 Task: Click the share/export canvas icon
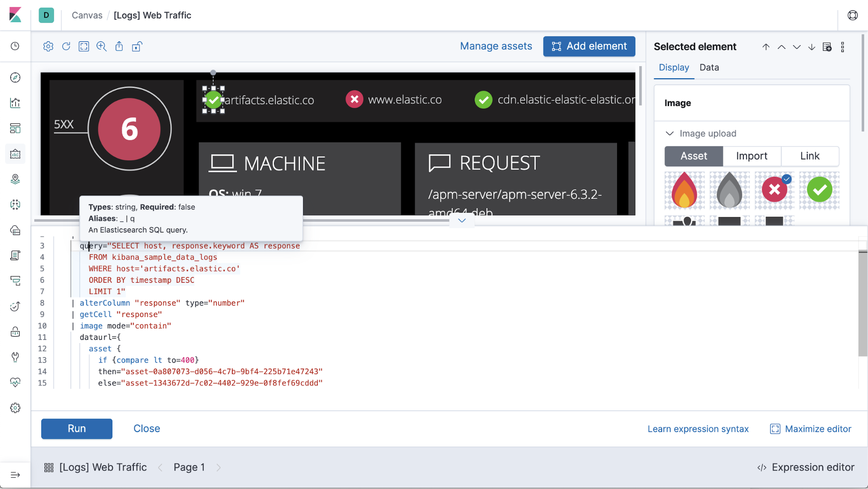coord(118,46)
